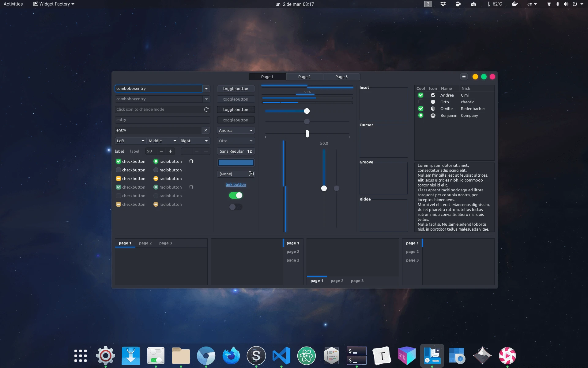The image size is (588, 368).
Task: Click the file chooser icon beside (None)
Action: (251, 174)
